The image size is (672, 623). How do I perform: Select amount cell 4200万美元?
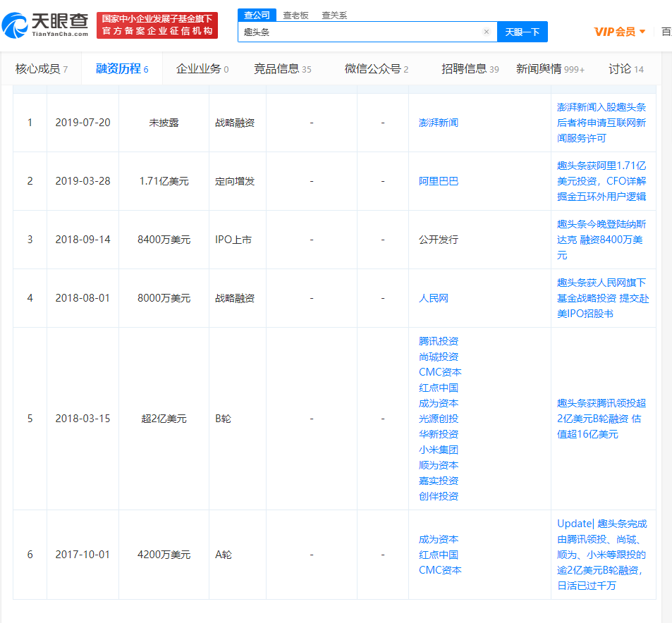pos(164,555)
